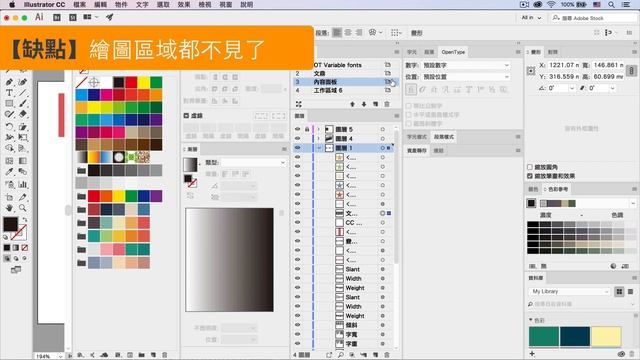Screen dimensions: 640x360
Task: Select the Eraser tool
Action: [23, 114]
